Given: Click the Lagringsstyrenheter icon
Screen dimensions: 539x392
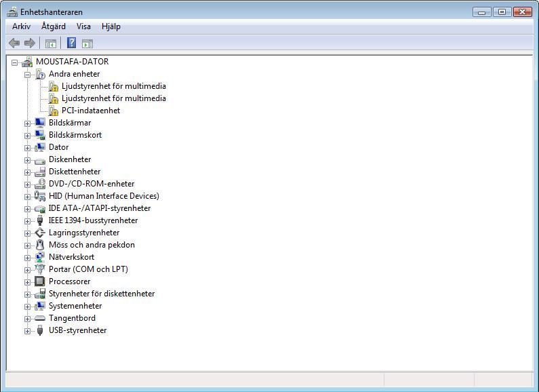Looking at the screenshot, I should 40,233.
